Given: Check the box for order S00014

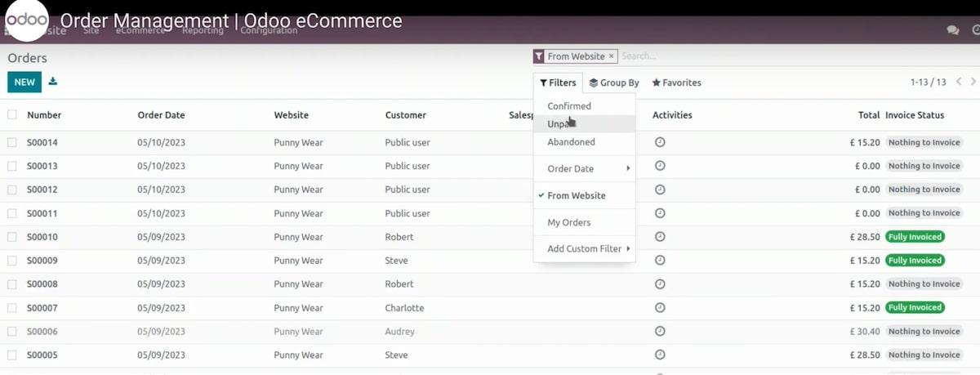Looking at the screenshot, I should click(x=12, y=142).
